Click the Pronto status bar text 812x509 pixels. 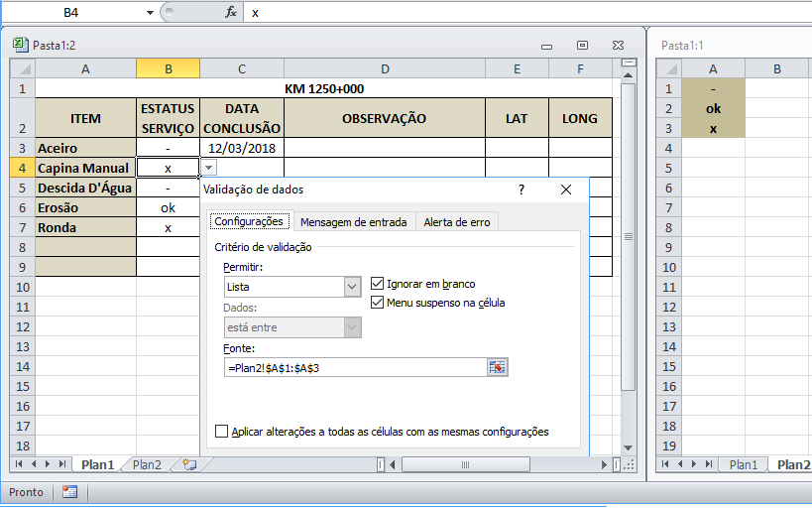(26, 492)
